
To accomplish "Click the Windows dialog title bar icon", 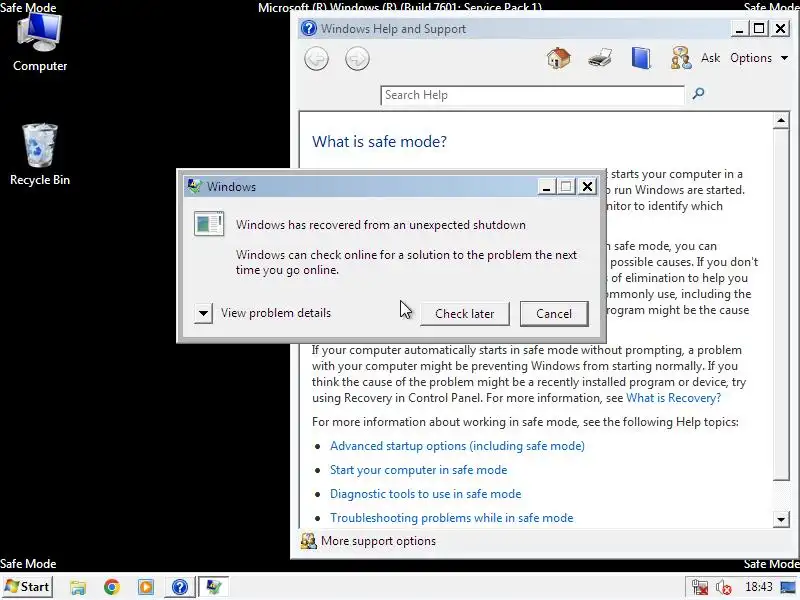I will pos(194,186).
